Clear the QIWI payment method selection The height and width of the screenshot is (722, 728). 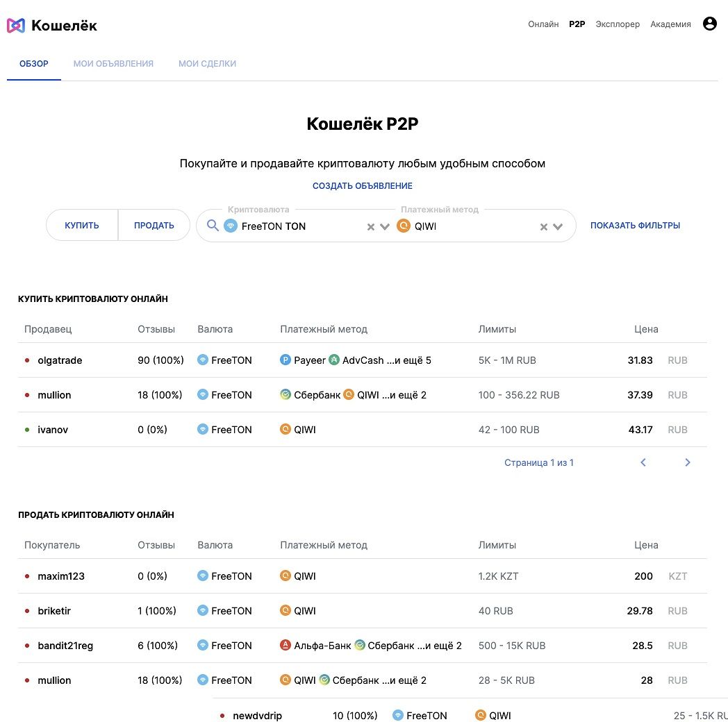(544, 227)
